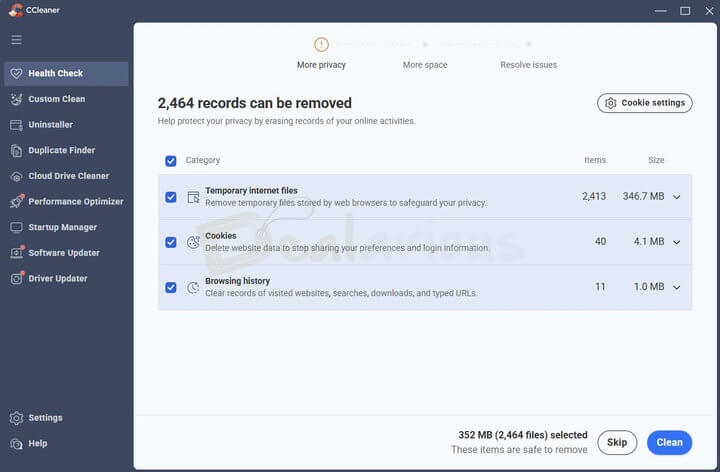Screen dimensions: 720x472
Task: Click the Settings gear icon in sidebar
Action: (x=17, y=418)
